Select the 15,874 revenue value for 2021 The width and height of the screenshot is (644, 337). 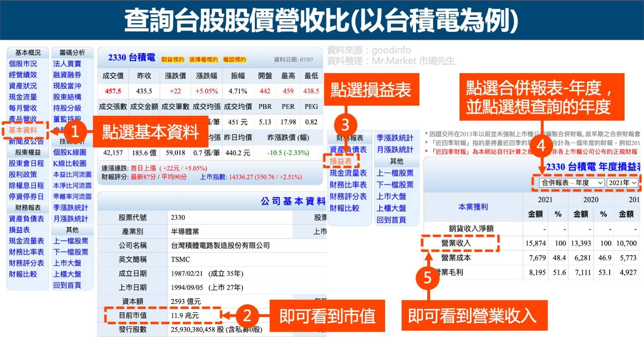[x=536, y=243]
